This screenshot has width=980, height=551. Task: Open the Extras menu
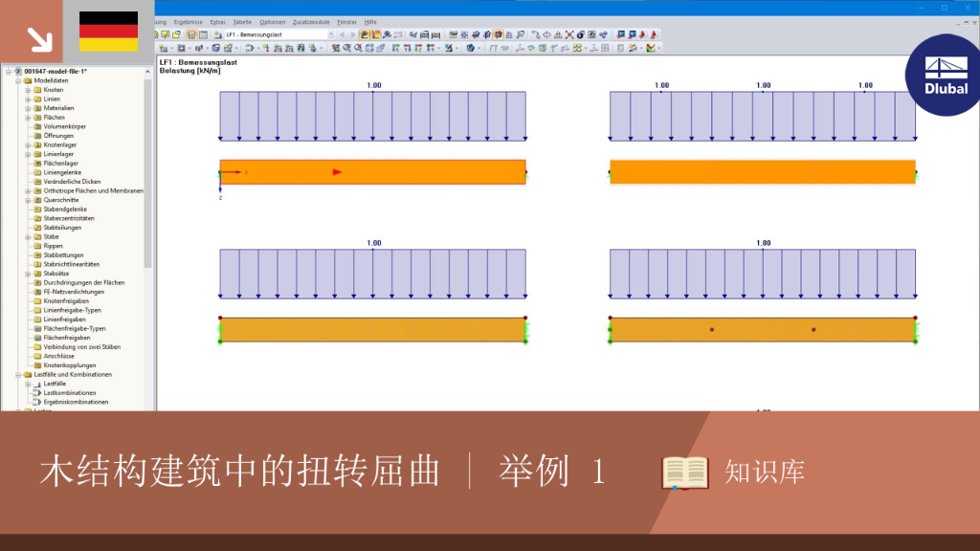point(217,22)
